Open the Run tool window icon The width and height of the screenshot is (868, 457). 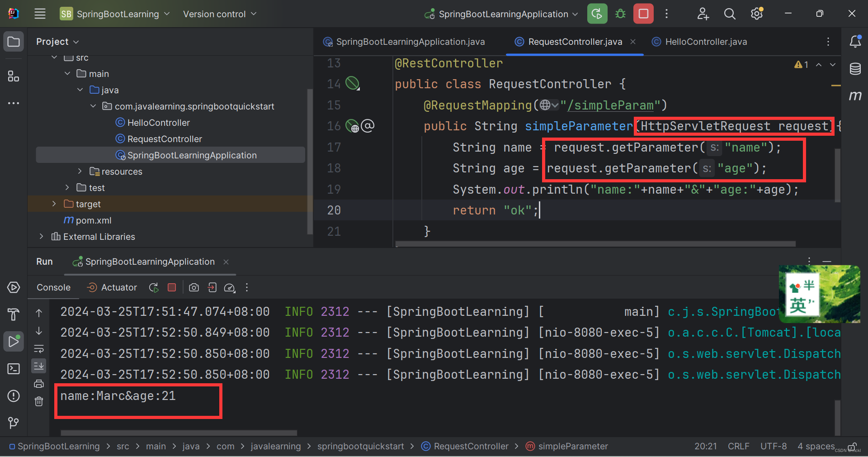tap(14, 342)
